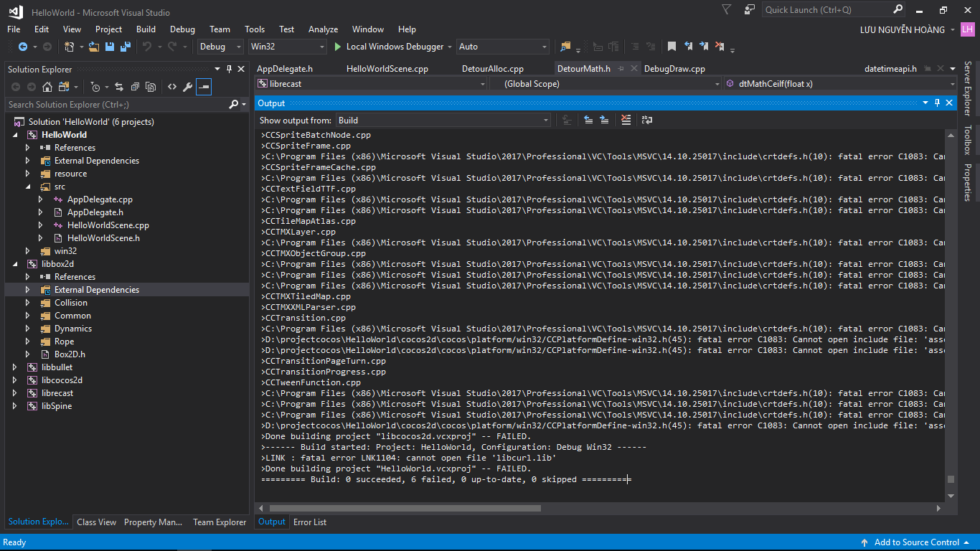Go to previous message in Output
This screenshot has height=551, width=980.
click(588, 120)
